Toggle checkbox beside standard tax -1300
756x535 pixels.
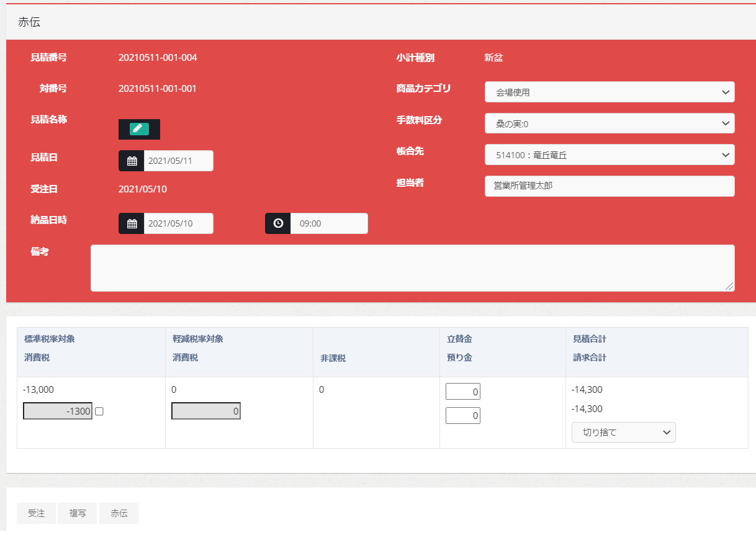(99, 411)
